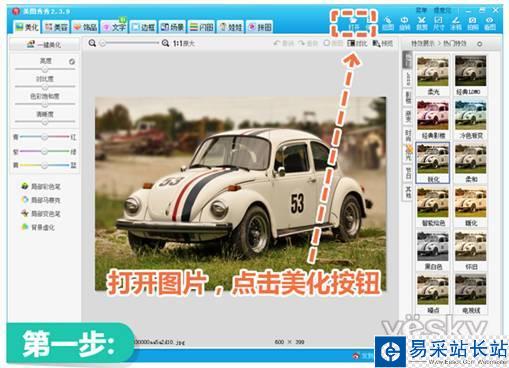Open the 场景 tab
The height and width of the screenshot is (368, 509).
[x=172, y=27]
